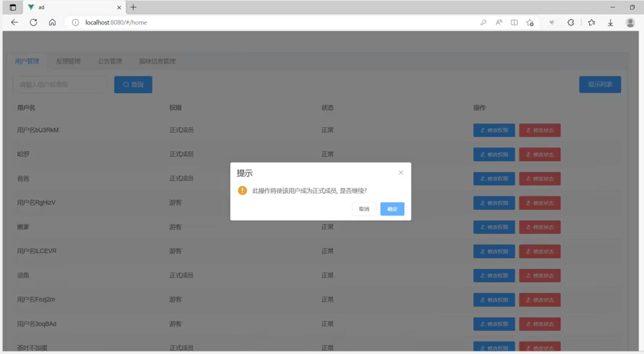644x354 pixels.
Task: Select the username cell 爸爸
Action: click(x=23, y=178)
